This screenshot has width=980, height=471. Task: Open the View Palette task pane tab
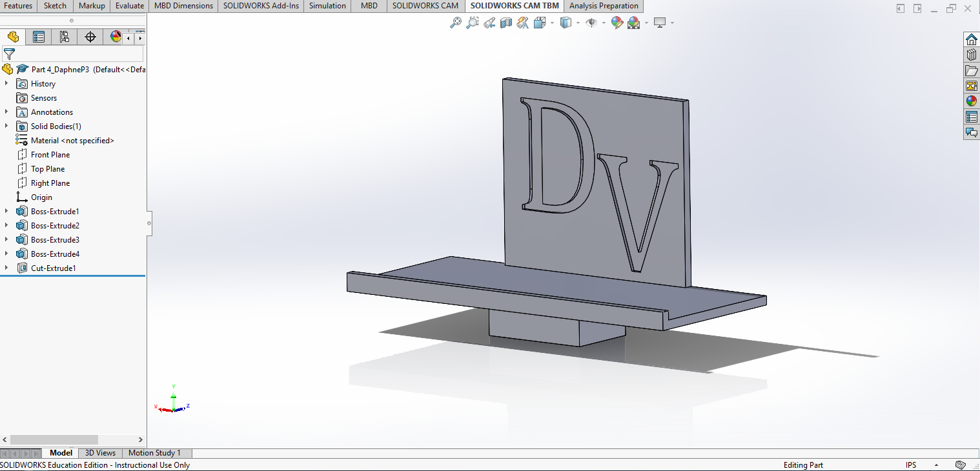point(971,86)
